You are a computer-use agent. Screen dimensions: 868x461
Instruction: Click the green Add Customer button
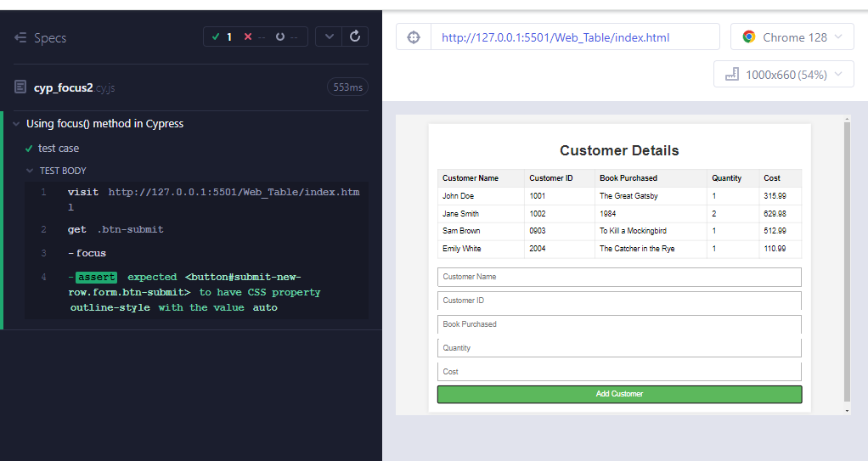[x=619, y=394]
